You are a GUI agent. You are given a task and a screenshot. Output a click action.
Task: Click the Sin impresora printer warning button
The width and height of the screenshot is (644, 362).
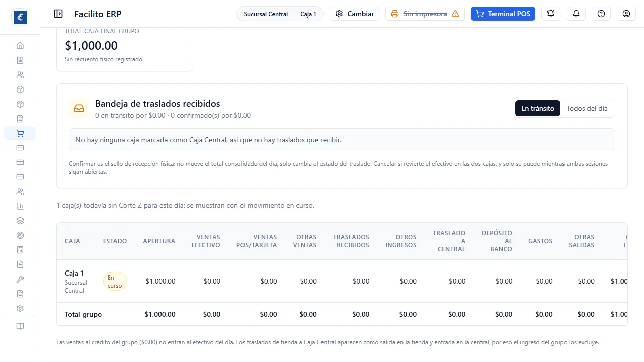(x=425, y=14)
